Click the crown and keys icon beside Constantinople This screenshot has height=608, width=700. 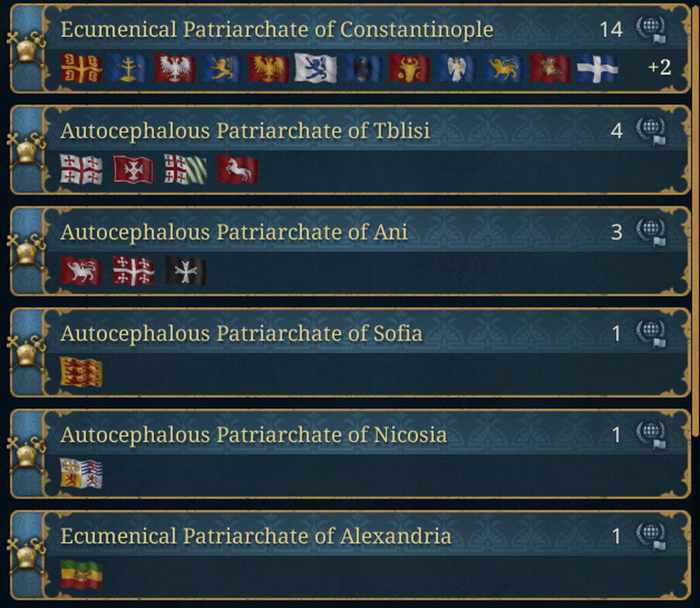(x=26, y=49)
